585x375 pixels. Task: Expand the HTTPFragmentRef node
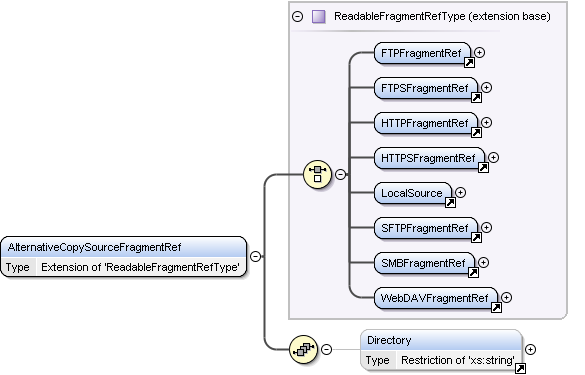487,123
